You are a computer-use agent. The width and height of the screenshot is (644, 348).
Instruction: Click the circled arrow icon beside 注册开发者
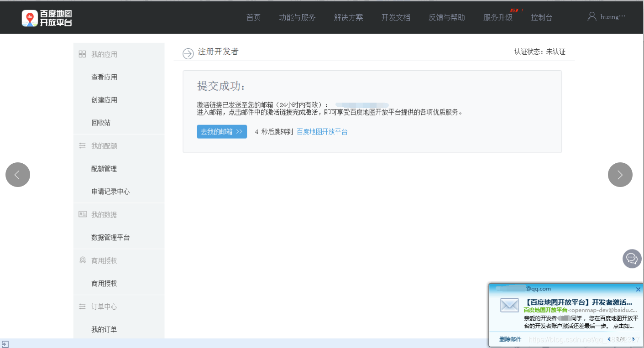tap(188, 53)
